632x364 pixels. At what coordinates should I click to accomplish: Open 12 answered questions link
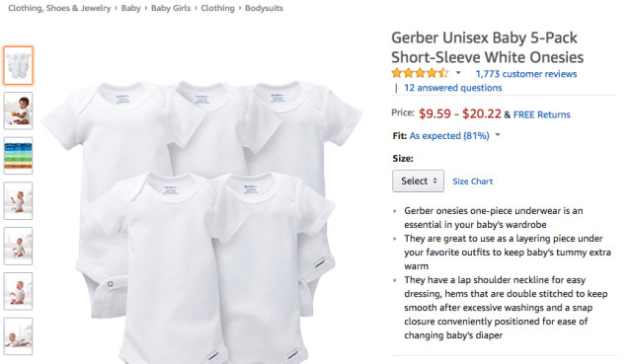pyautogui.click(x=452, y=88)
